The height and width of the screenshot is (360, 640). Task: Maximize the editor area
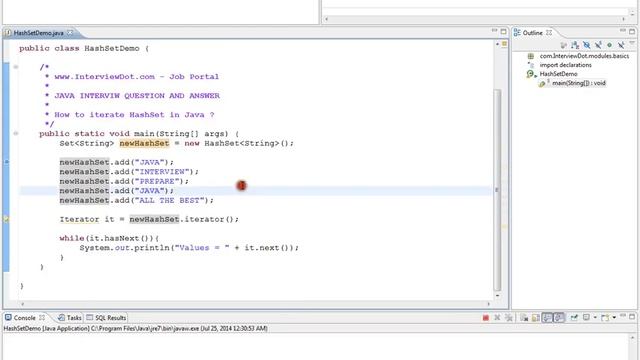pyautogui.click(x=504, y=31)
